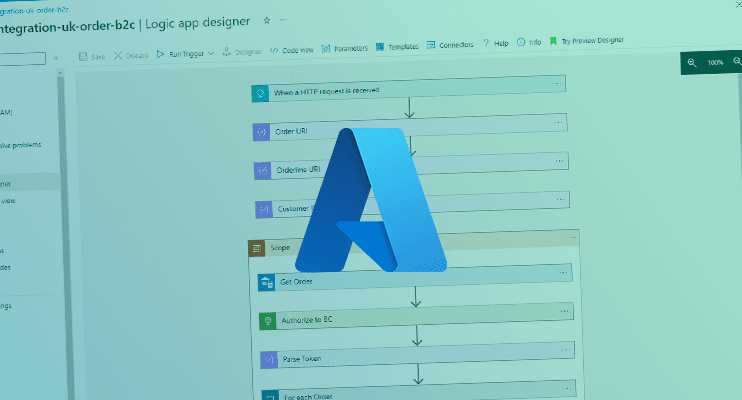Click the Help question mark icon

pyautogui.click(x=486, y=43)
